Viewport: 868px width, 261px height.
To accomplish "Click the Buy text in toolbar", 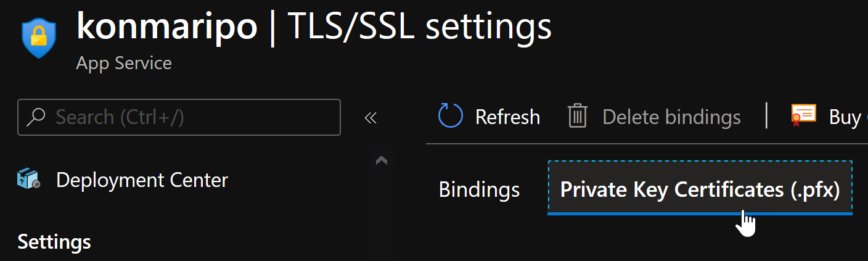I will coord(845,117).
